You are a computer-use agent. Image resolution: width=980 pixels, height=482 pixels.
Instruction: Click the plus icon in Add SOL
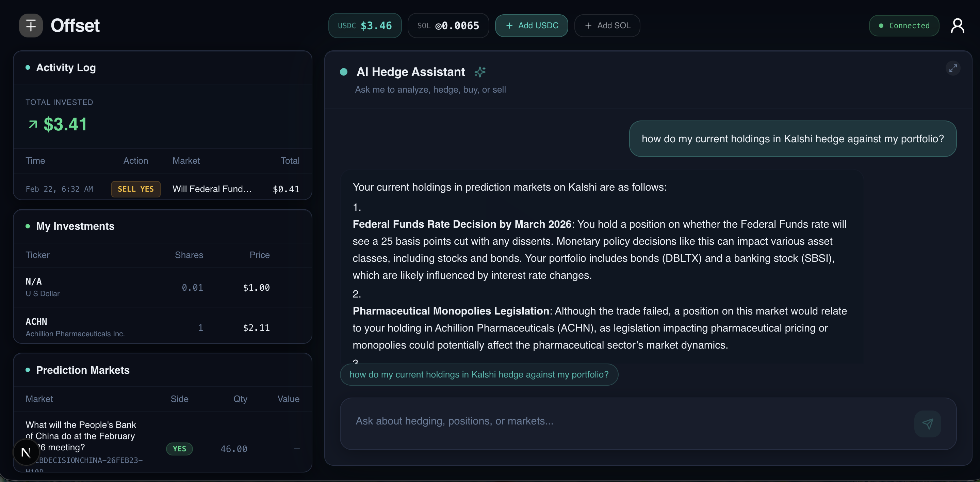click(x=588, y=26)
